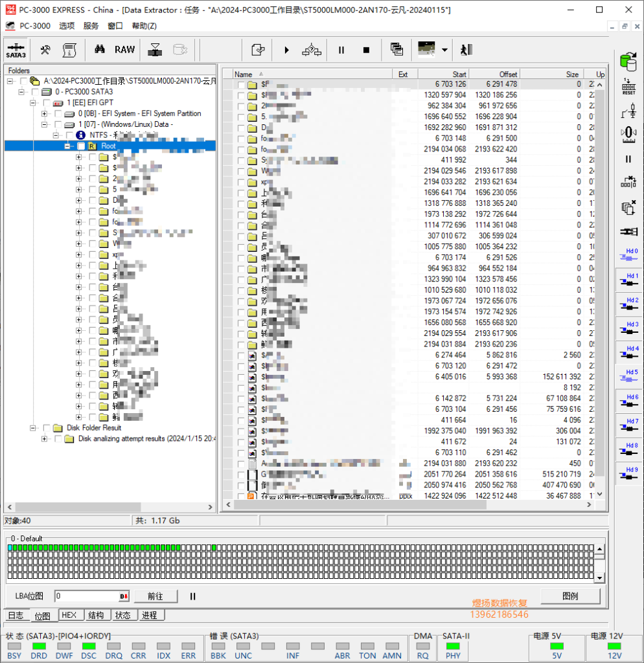Screen dimensions: 644x663
Task: Click the map building flowchart icon
Action: click(x=312, y=50)
